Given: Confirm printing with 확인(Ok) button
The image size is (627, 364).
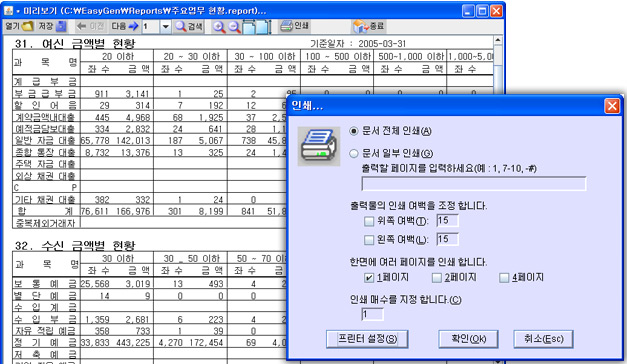Looking at the screenshot, I should pos(468,339).
